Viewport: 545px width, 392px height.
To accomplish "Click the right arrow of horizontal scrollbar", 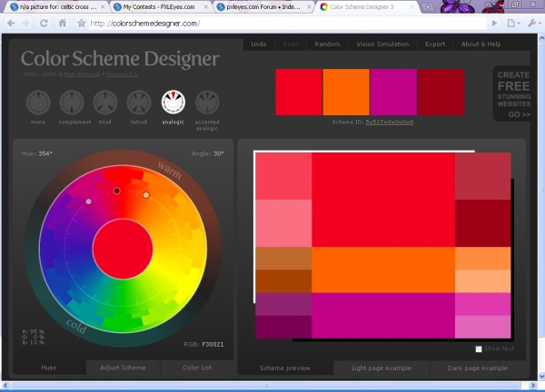I will point(533,385).
